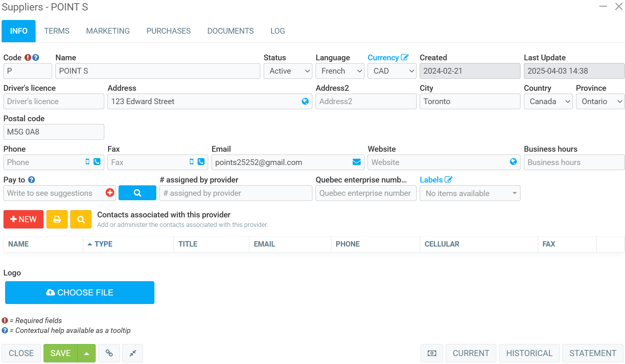The image size is (625, 364).
Task: Expand the Language dropdown set to French
Action: 340,71
